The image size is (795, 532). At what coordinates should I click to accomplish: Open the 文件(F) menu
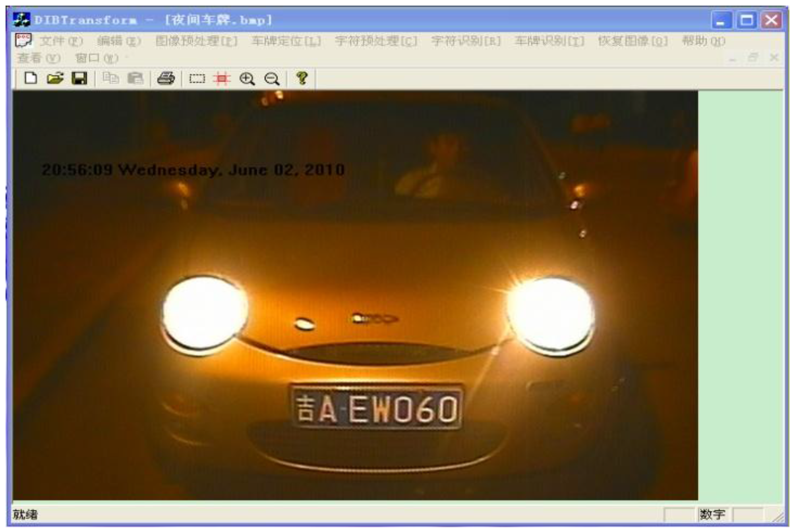(x=61, y=41)
